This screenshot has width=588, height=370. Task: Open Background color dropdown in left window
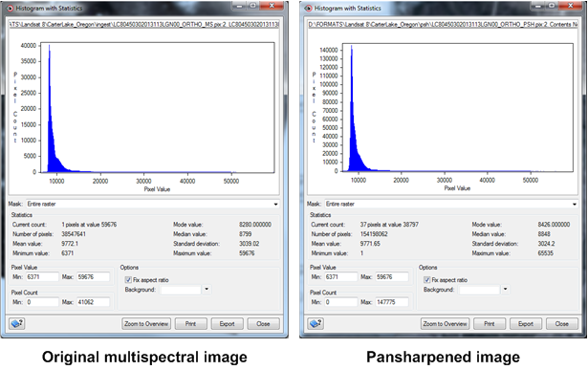pos(207,290)
